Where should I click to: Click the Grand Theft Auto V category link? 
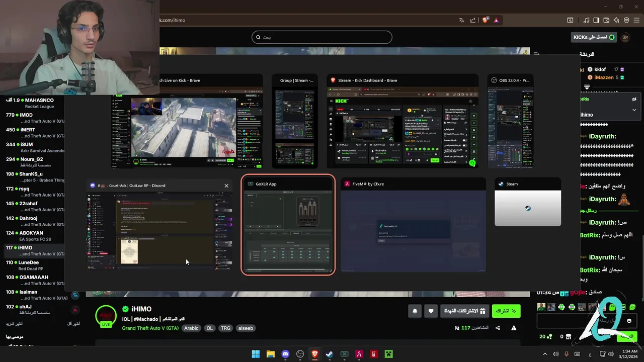point(150,328)
